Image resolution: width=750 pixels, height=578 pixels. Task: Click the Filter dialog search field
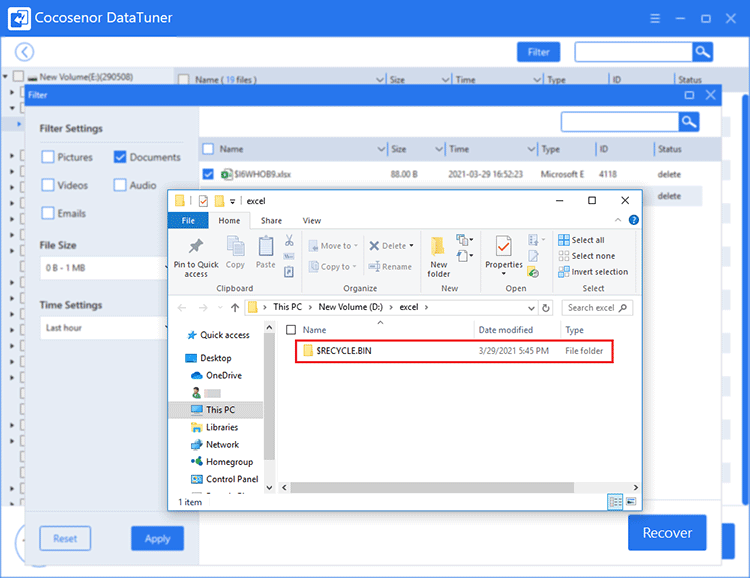(x=620, y=122)
